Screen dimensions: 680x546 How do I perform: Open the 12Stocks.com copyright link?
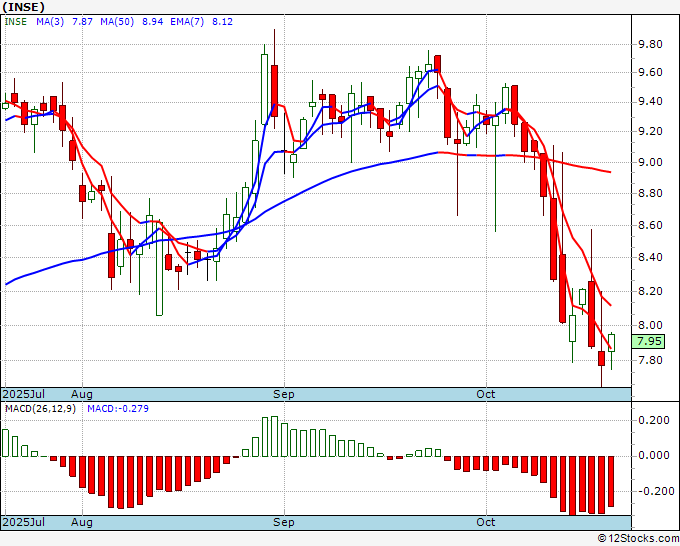pyautogui.click(x=638, y=539)
